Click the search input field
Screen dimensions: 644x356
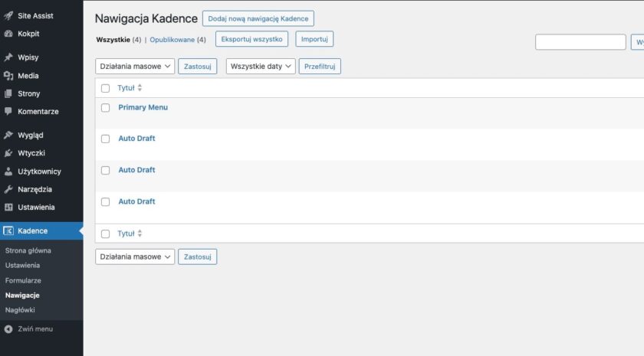pos(580,42)
